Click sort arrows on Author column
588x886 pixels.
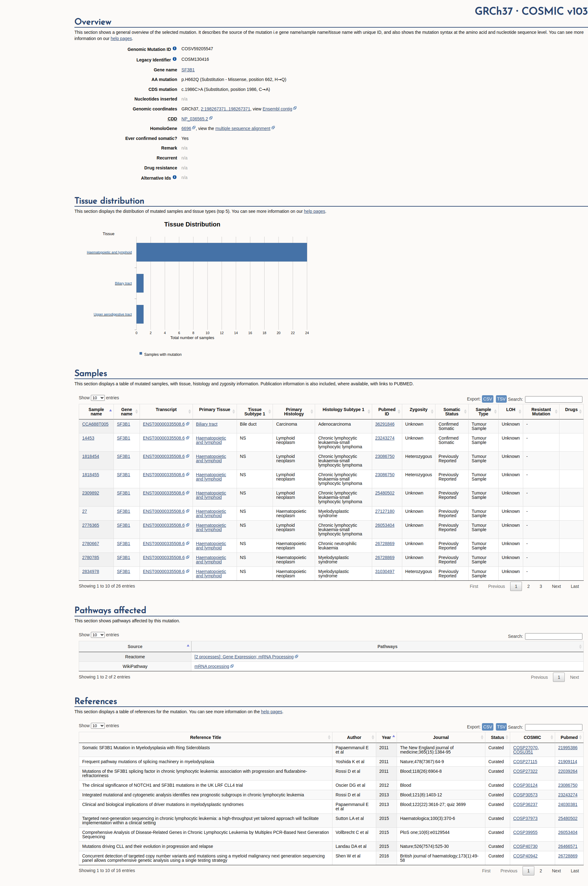373,737
